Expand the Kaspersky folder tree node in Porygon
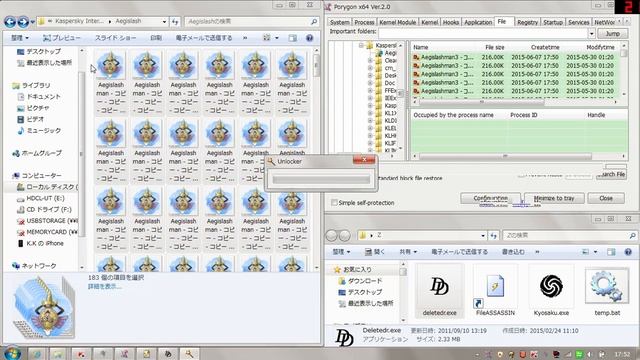 (x=361, y=45)
